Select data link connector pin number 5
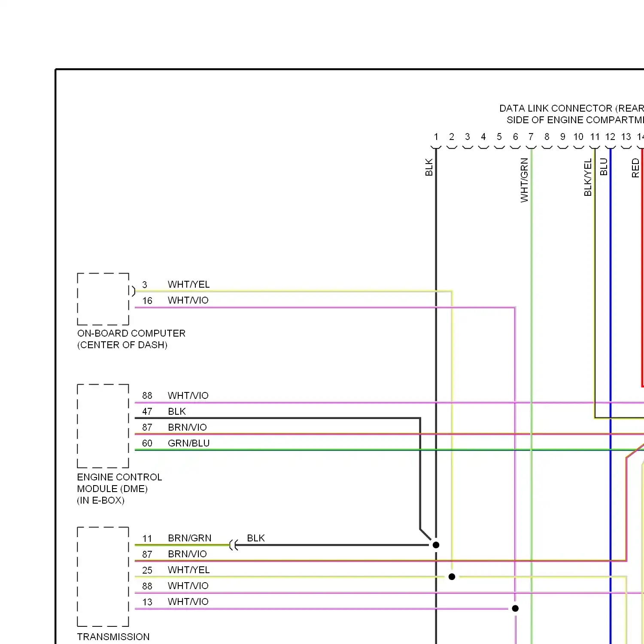The image size is (644, 644). point(499,137)
